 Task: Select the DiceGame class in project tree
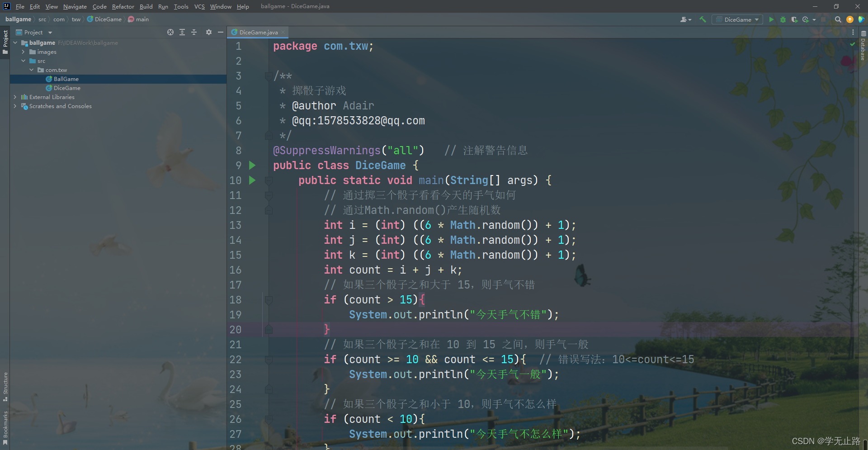pos(67,88)
